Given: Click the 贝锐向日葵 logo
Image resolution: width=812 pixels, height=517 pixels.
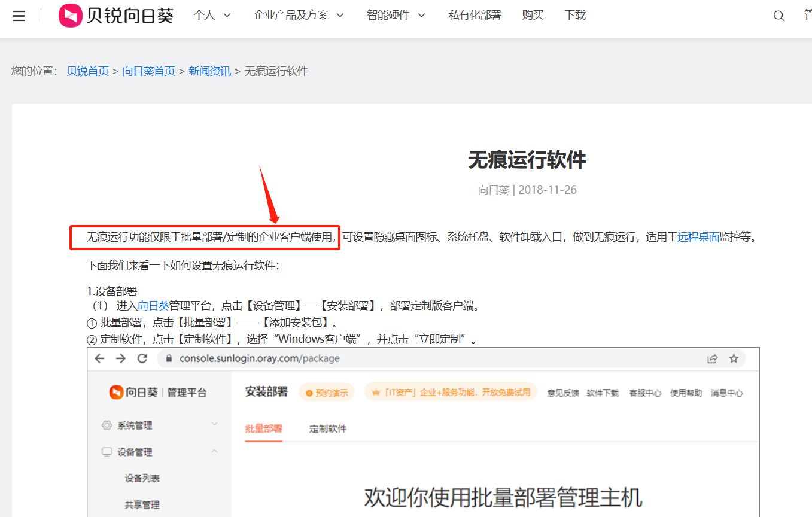Looking at the screenshot, I should coord(117,16).
